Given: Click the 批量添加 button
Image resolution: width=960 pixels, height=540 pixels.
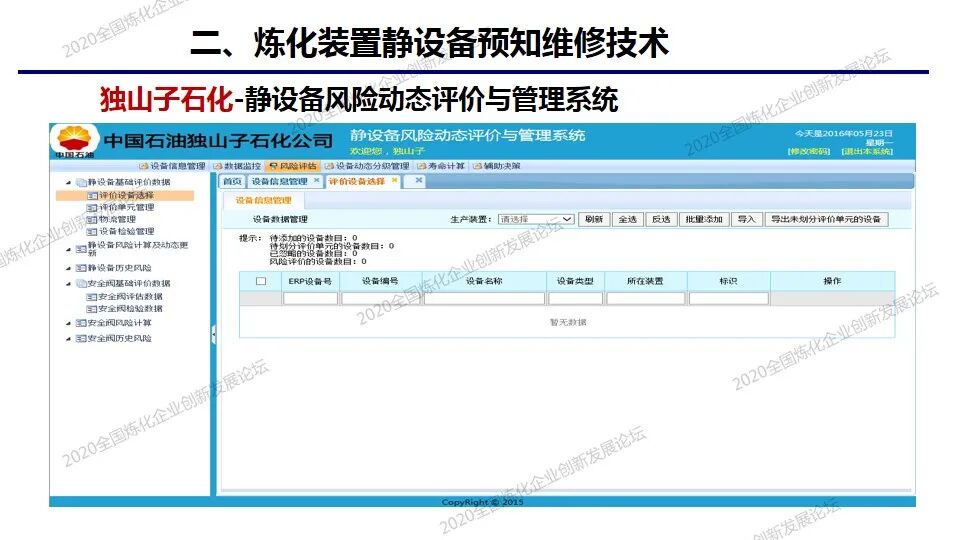Looking at the screenshot, I should click(704, 219).
